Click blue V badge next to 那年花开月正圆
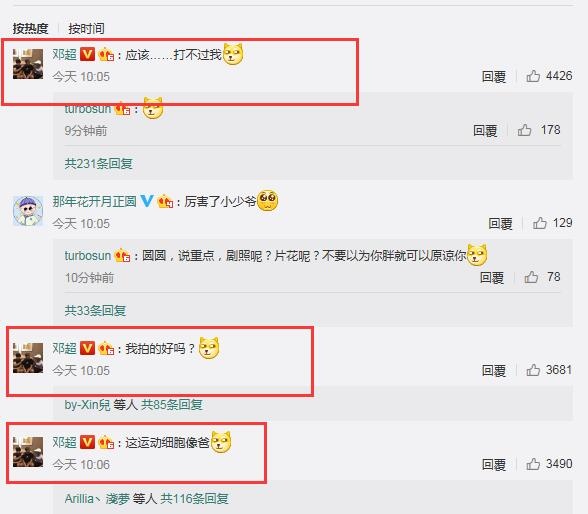 [147, 201]
